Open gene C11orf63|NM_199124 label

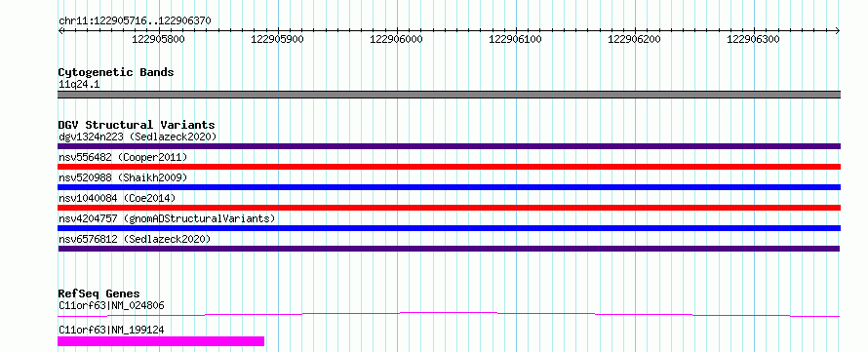[111, 331]
